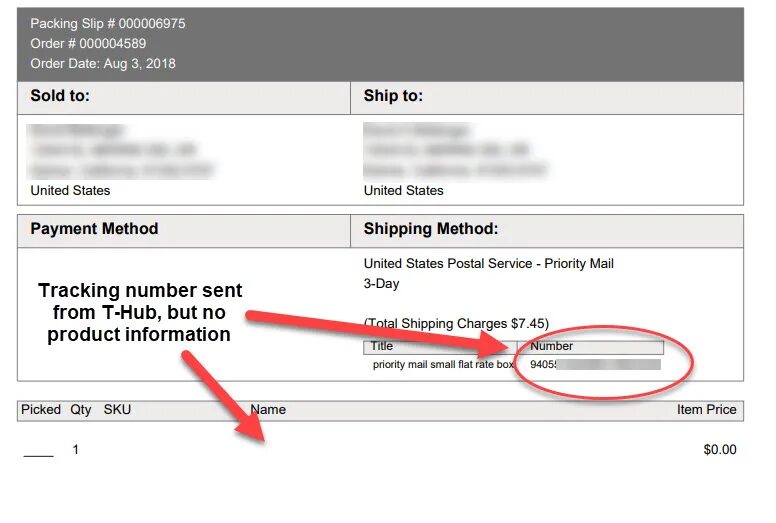The height and width of the screenshot is (523, 776).
Task: Click the Picked column header
Action: (41, 409)
